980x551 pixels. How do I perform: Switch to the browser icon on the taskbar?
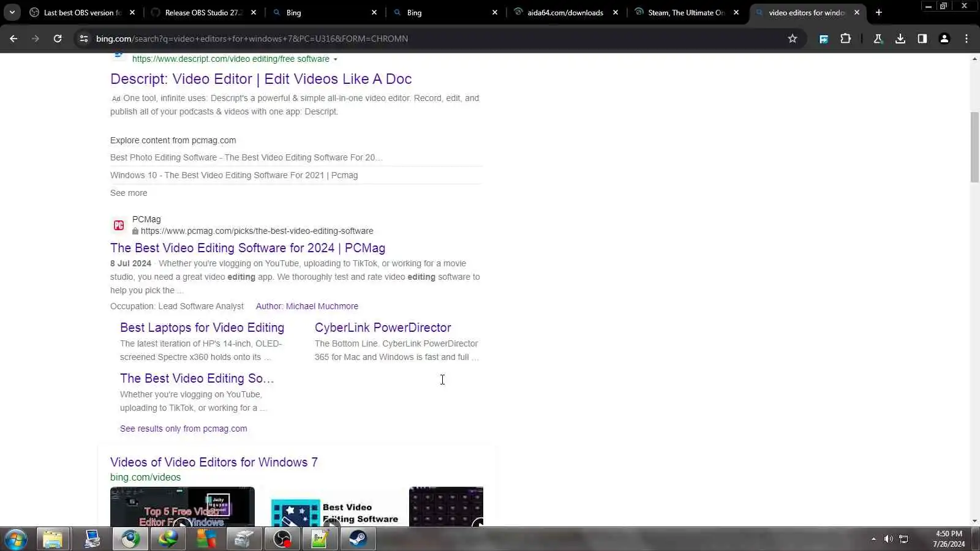pyautogui.click(x=130, y=539)
